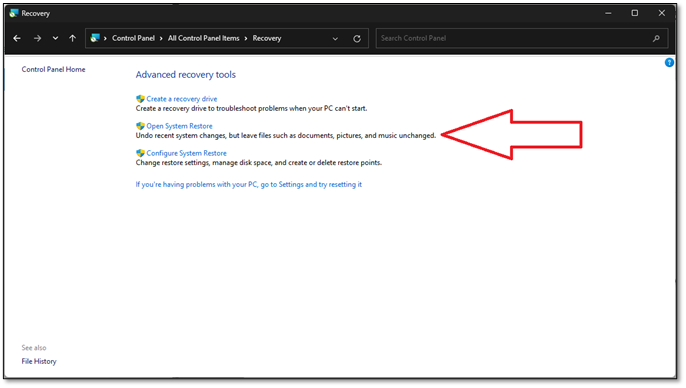Viewport: 686px width, 388px height.
Task: Click Open System Restore link
Action: tap(179, 126)
